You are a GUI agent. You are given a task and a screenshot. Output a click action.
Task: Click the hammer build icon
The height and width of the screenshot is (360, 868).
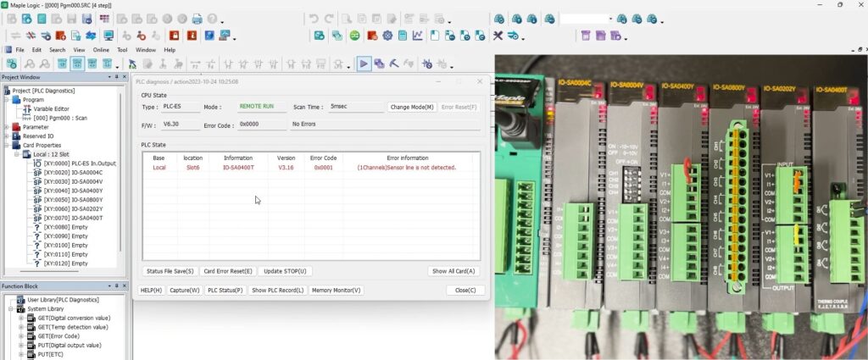pyautogui.click(x=394, y=64)
